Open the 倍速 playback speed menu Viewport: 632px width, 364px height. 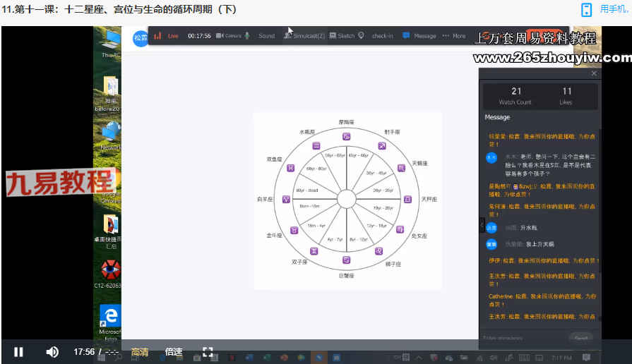pos(174,352)
